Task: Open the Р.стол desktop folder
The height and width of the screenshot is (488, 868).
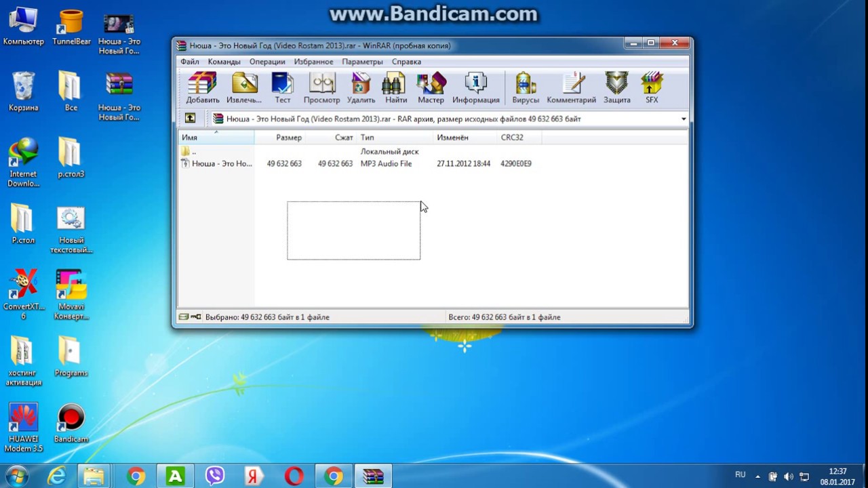Action: (x=23, y=224)
